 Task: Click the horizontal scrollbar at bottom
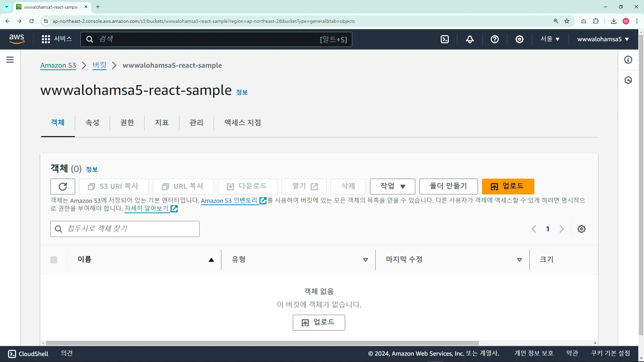262,343
